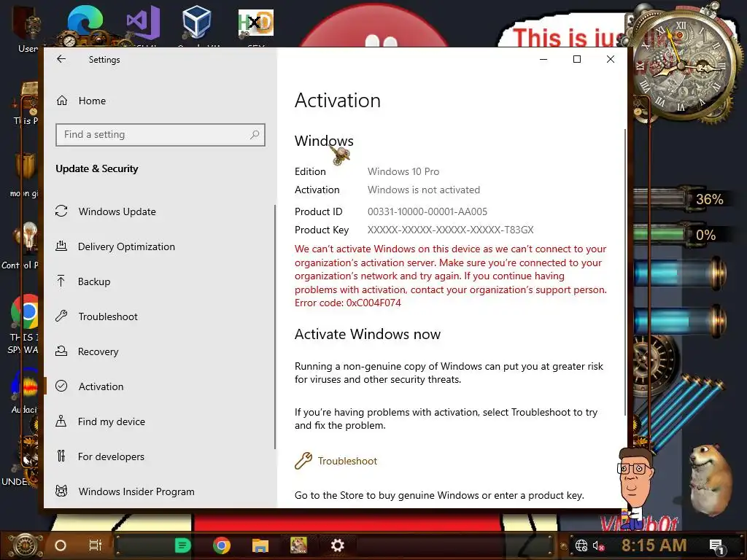
Task: Click the 8:15 AM taskbar clock
Action: (x=654, y=545)
